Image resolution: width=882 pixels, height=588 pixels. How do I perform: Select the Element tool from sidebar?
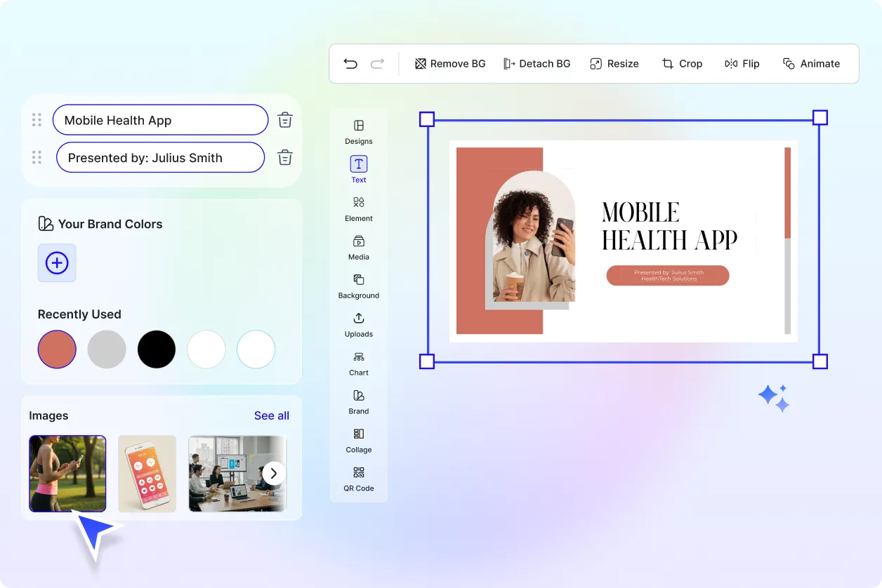tap(358, 208)
